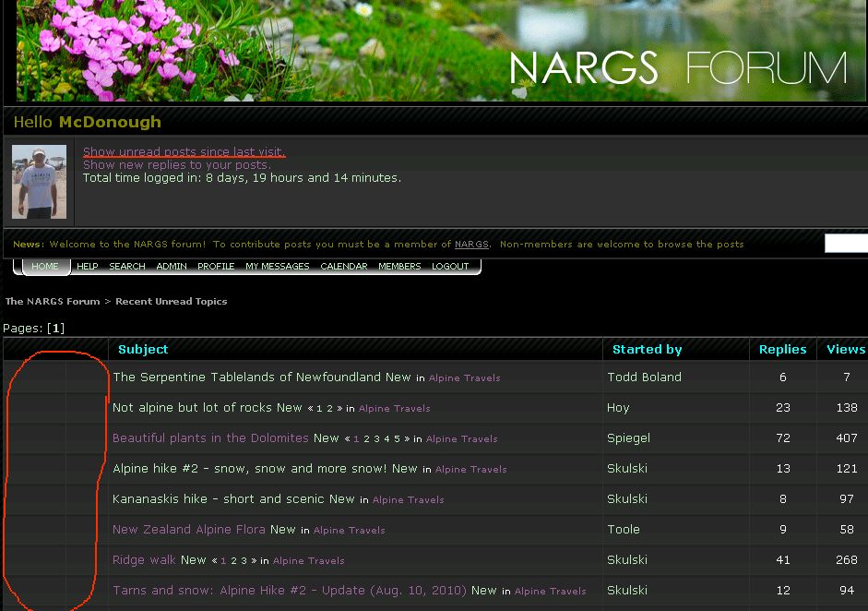Sort topics by Subject column header
Screen dimensions: 868x611
tap(143, 349)
